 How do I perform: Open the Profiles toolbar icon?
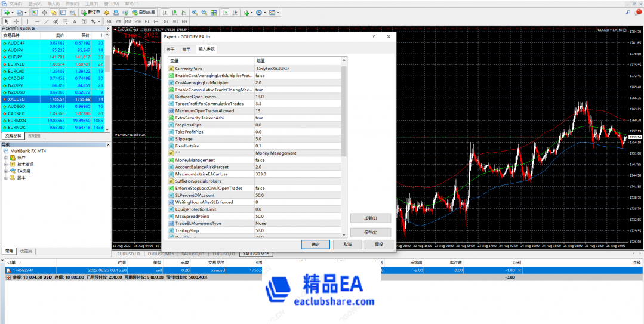pos(19,13)
